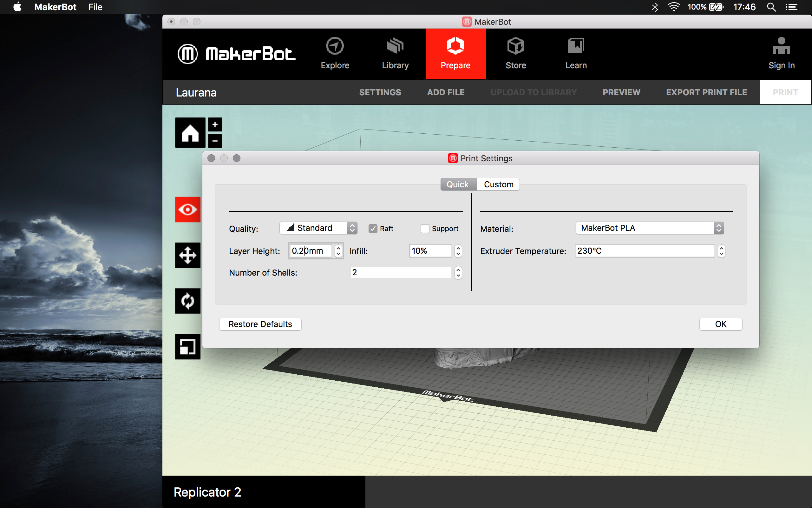This screenshot has height=508, width=812.
Task: Click the home view icon
Action: coord(190,133)
